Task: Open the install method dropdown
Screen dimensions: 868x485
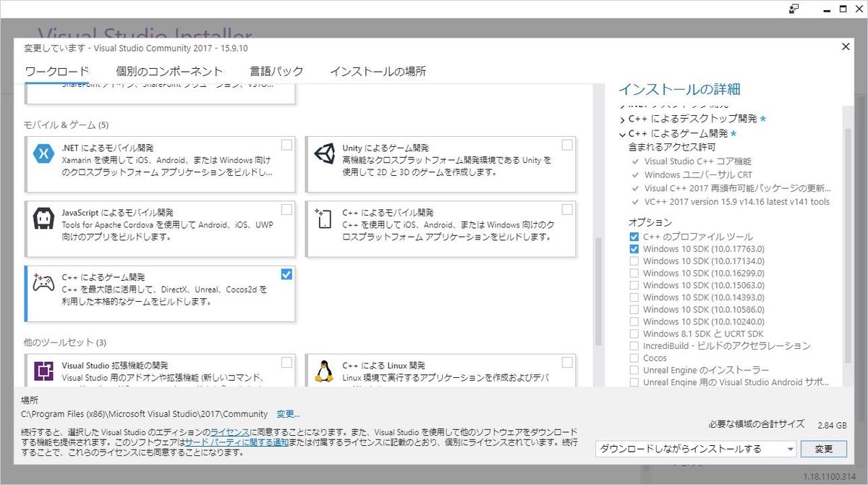Action: point(791,449)
